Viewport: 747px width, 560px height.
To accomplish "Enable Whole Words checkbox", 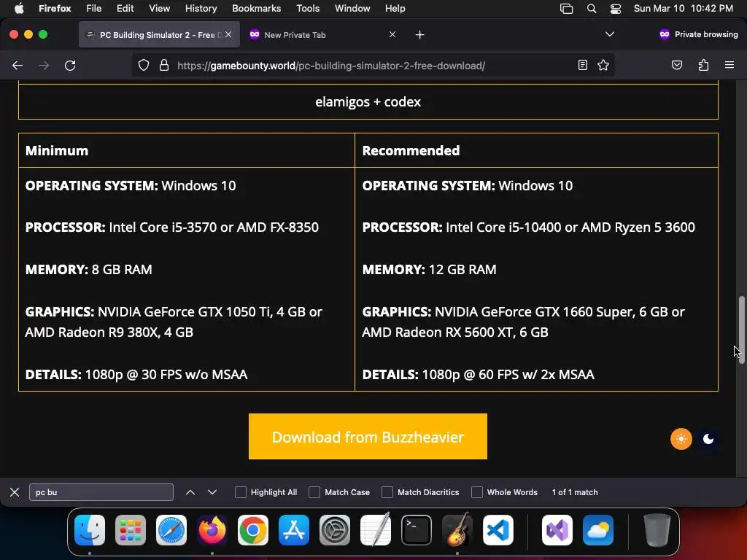I will 477,492.
